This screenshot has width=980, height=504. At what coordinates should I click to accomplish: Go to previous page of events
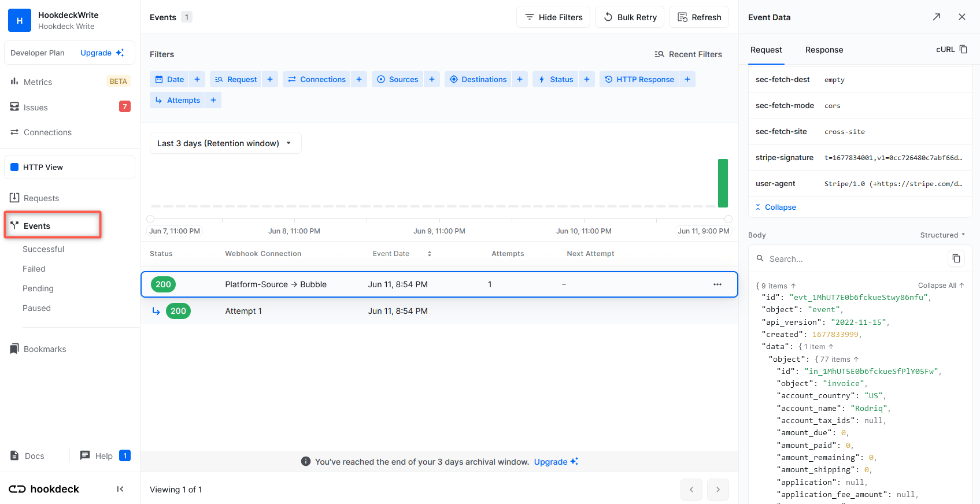click(x=691, y=490)
